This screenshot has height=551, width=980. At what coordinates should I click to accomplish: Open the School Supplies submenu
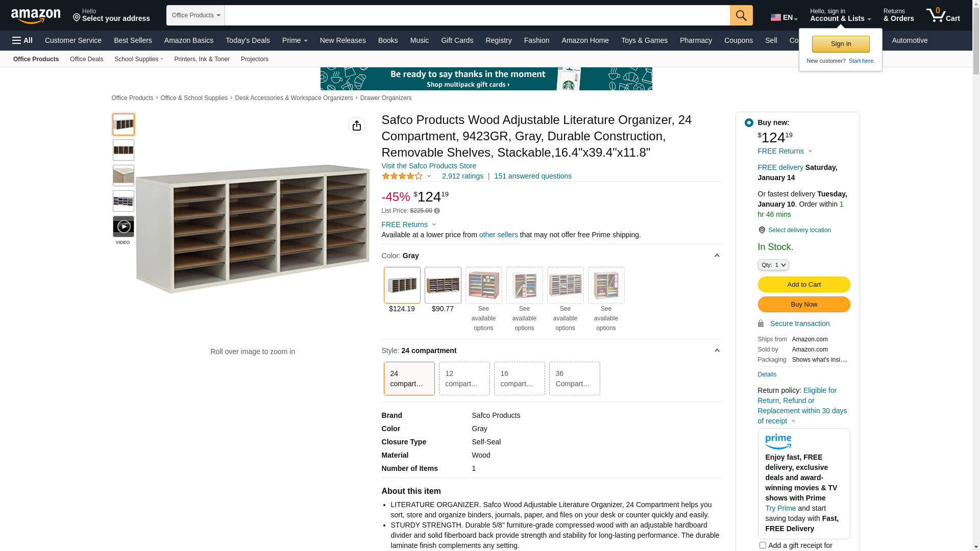pyautogui.click(x=139, y=59)
